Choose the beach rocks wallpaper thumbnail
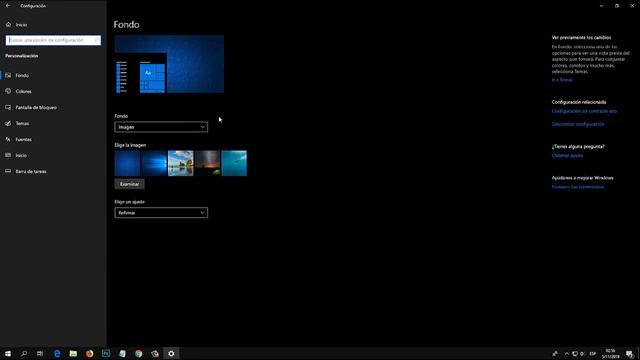This screenshot has height=360, width=640. [x=180, y=163]
